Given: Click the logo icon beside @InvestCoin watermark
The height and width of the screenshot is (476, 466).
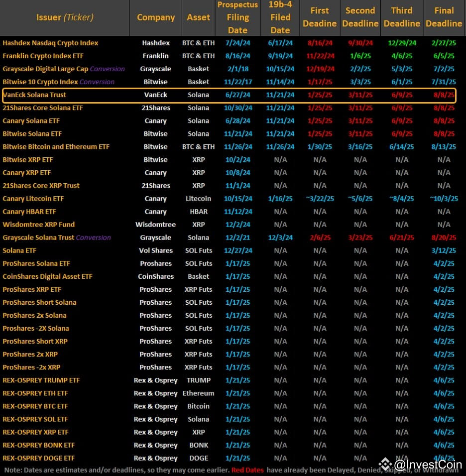Looking at the screenshot, I should pyautogui.click(x=385, y=464).
